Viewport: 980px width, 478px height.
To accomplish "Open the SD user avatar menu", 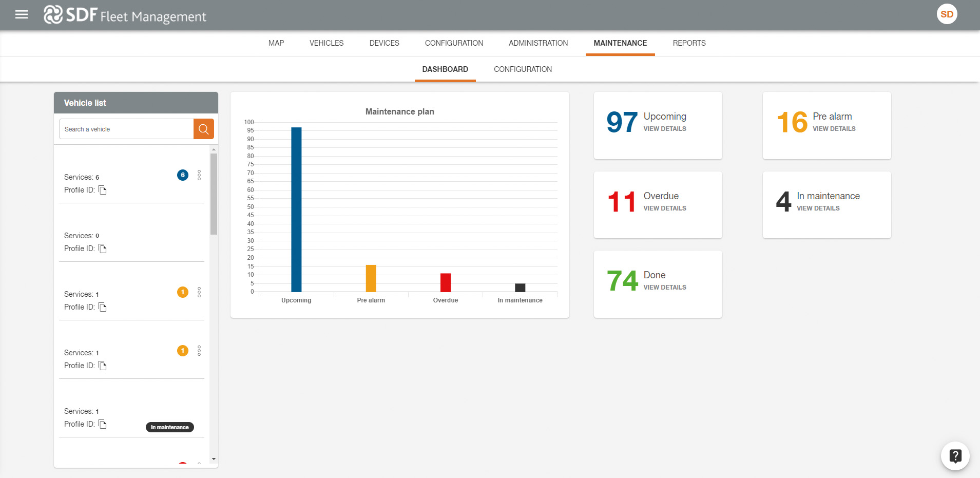I will click(947, 14).
